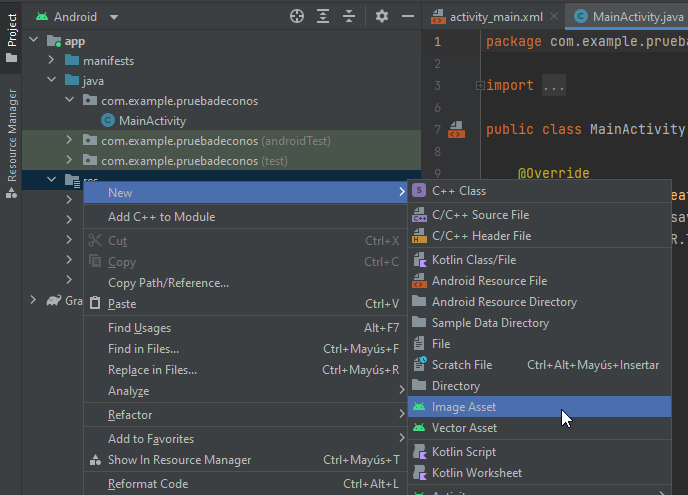The image size is (688, 495).
Task: Choose Find in Files
Action: (x=245, y=349)
